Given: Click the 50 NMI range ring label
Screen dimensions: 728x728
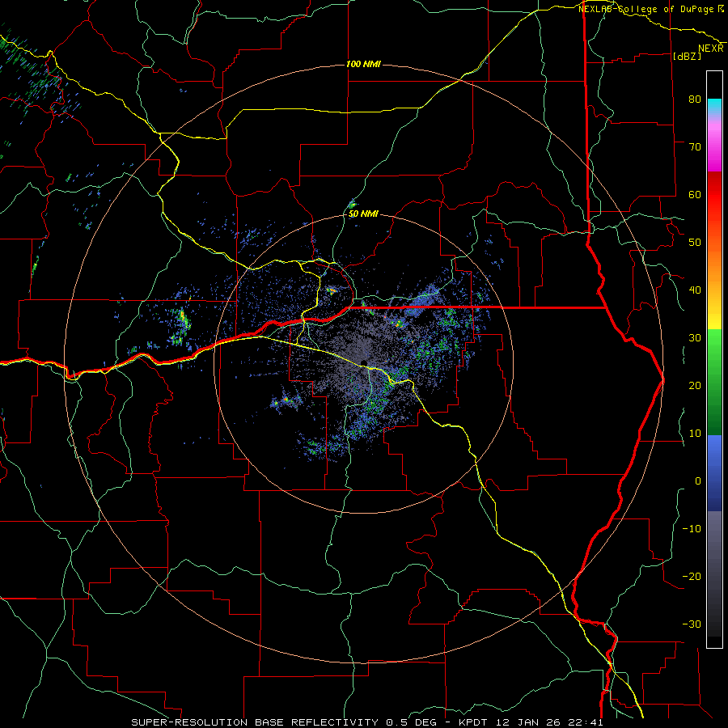Looking at the screenshot, I should pos(363,214).
